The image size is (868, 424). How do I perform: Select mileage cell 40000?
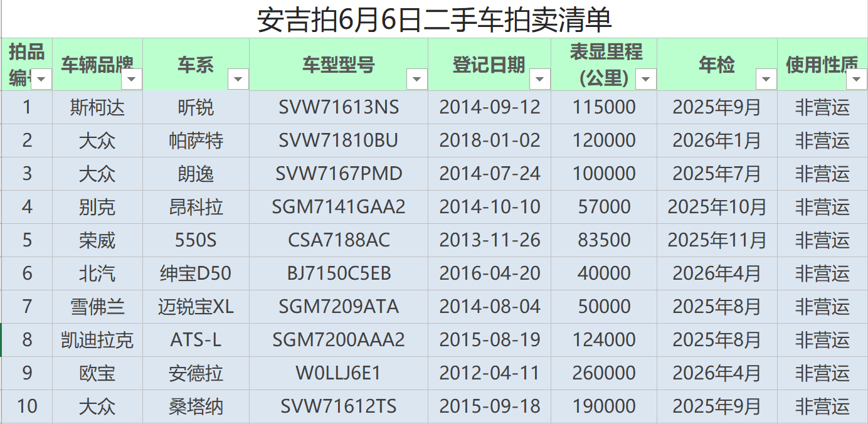(x=604, y=273)
